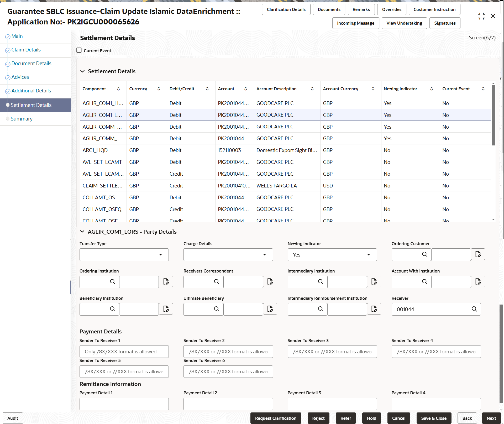The height and width of the screenshot is (424, 504).
Task: Click the Receiver field search icon
Action: 474,309
